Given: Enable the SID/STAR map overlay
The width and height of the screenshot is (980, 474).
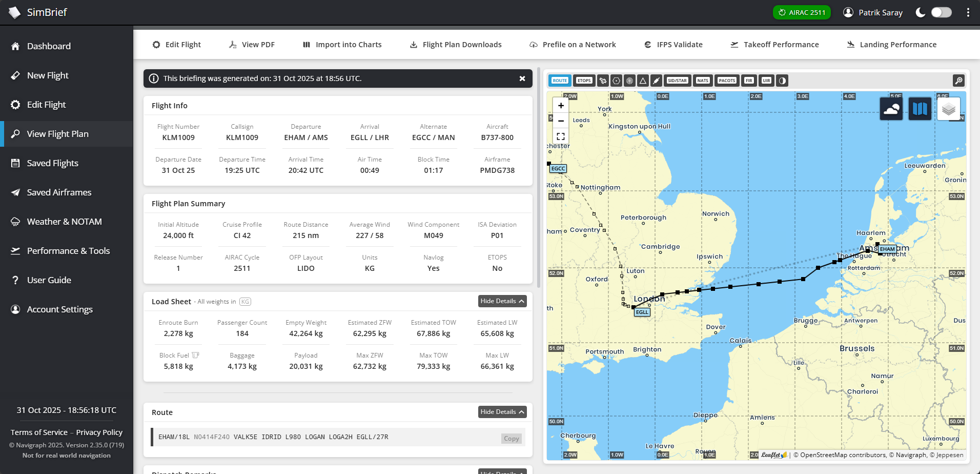Looking at the screenshot, I should tap(677, 81).
